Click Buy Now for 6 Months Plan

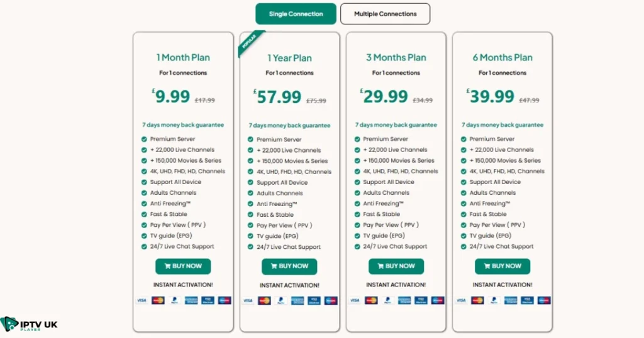[502, 266]
